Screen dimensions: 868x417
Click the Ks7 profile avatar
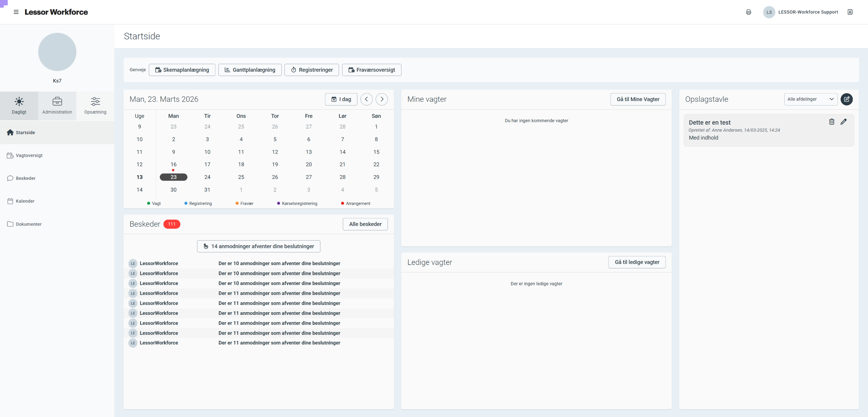point(57,52)
